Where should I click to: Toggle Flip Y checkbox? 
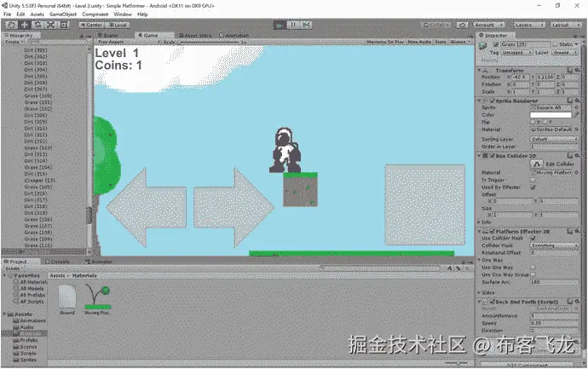pos(545,122)
